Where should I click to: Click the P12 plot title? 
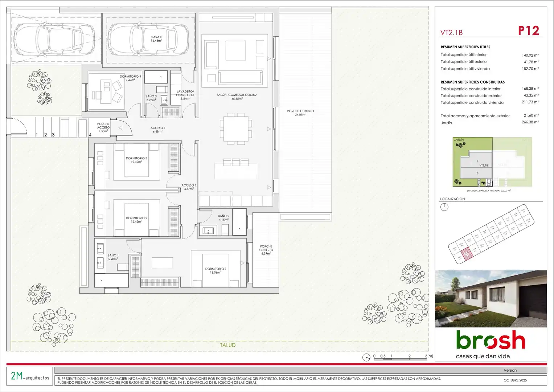528,31
